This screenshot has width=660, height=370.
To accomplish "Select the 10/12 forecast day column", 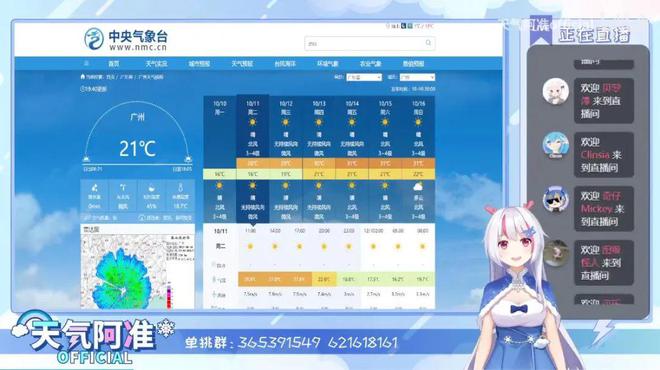I will point(286,159).
